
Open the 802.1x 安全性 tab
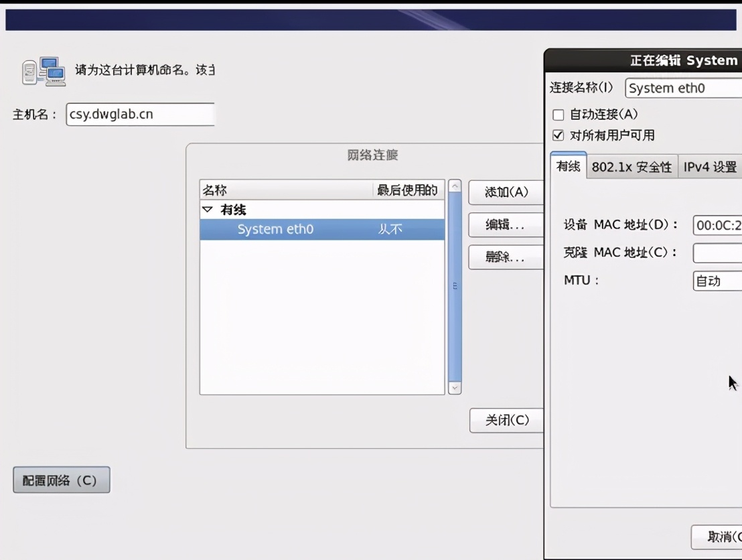click(632, 167)
